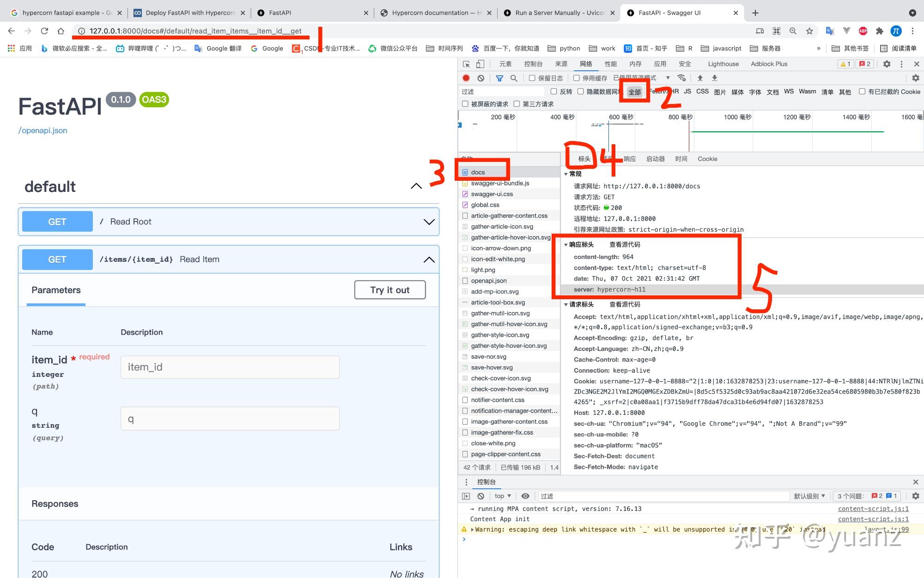924x578 pixels.
Task: Click the red network recording button
Action: point(466,78)
